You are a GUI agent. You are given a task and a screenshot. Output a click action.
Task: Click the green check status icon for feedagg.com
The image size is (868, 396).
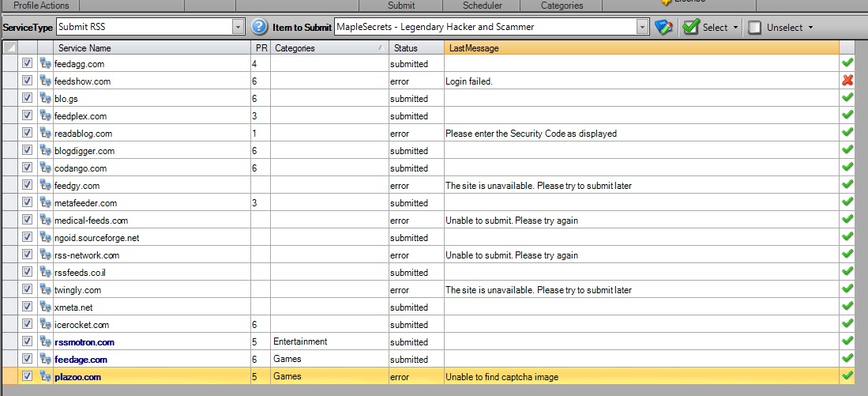click(x=847, y=63)
